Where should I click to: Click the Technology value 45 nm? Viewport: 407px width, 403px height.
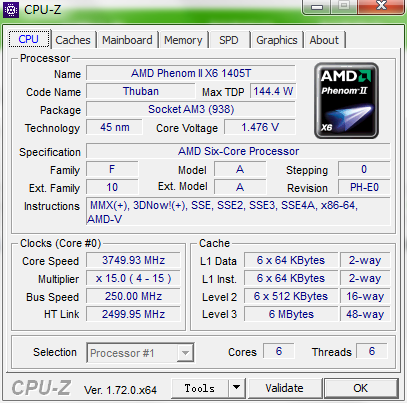(x=114, y=127)
